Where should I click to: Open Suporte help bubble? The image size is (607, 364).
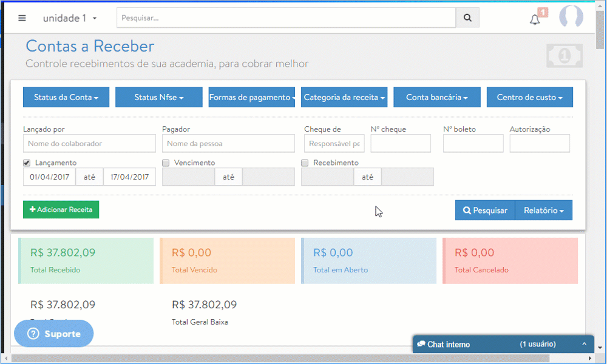click(x=54, y=334)
